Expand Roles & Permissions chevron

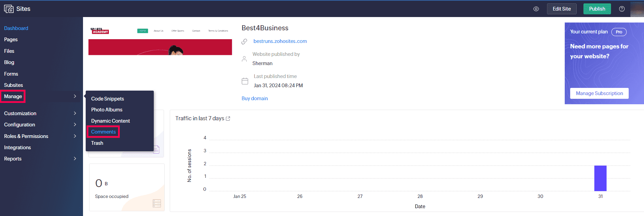[x=75, y=136]
